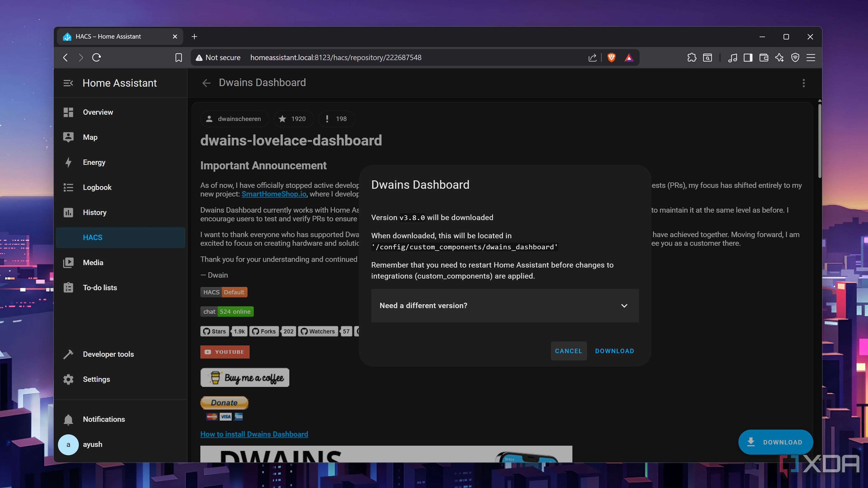
Task: Open How to install Dwains Dashboard link
Action: click(254, 434)
